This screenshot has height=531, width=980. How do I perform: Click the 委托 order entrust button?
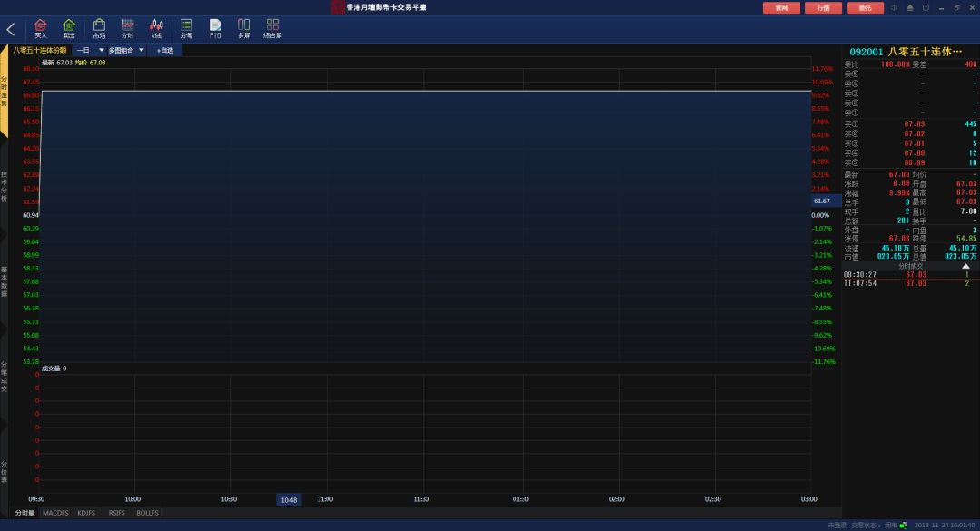pyautogui.click(x=865, y=7)
